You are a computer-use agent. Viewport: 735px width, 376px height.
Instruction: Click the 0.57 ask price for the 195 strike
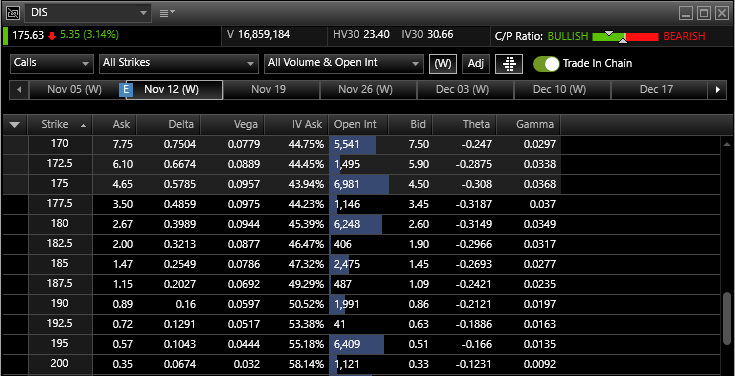click(123, 344)
